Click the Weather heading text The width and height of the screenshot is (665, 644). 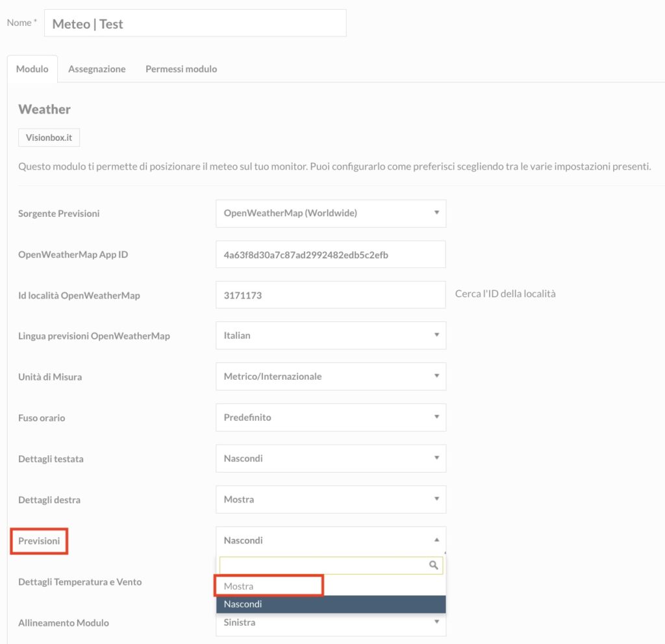tap(45, 109)
